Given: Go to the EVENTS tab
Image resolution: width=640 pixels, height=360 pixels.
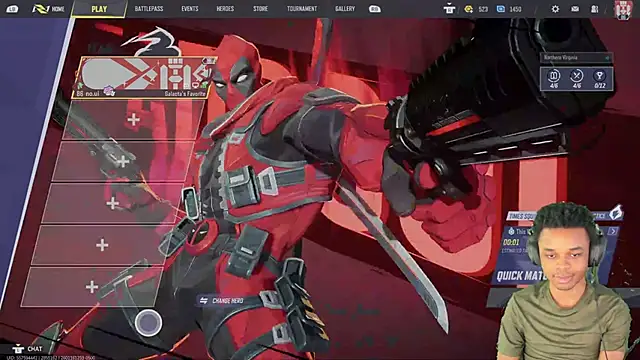Looking at the screenshot, I should (190, 9).
